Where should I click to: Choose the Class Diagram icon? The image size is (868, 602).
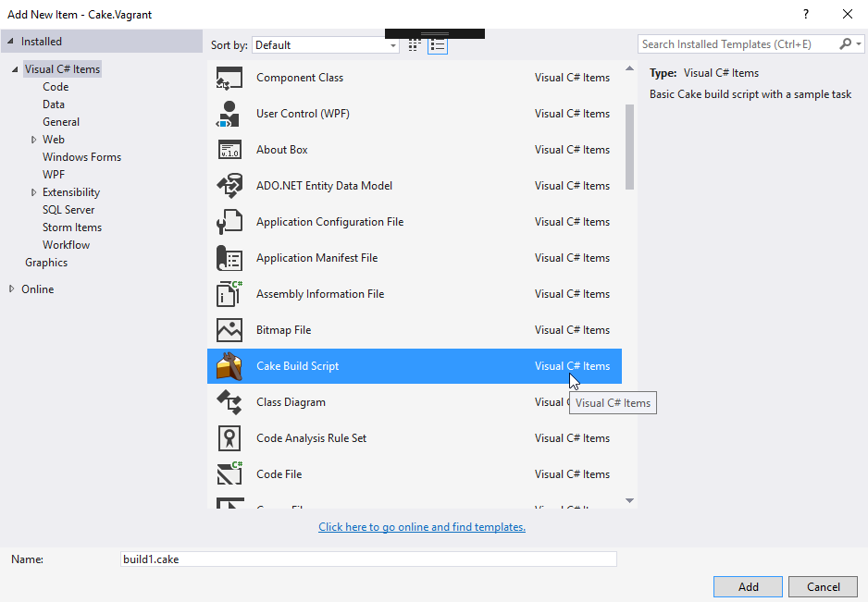tap(229, 402)
